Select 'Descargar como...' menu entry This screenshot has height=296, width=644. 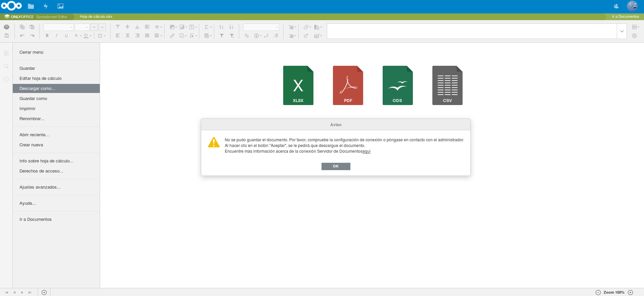pyautogui.click(x=56, y=89)
